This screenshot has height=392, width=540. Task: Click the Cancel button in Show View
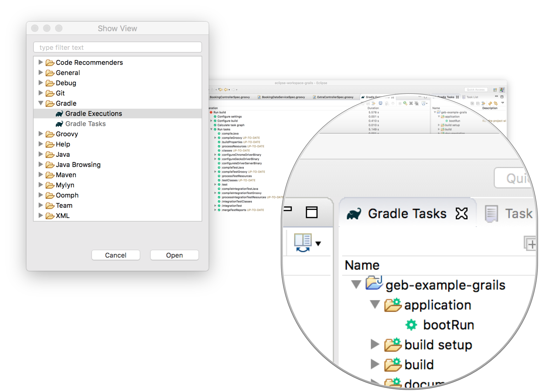coord(116,255)
